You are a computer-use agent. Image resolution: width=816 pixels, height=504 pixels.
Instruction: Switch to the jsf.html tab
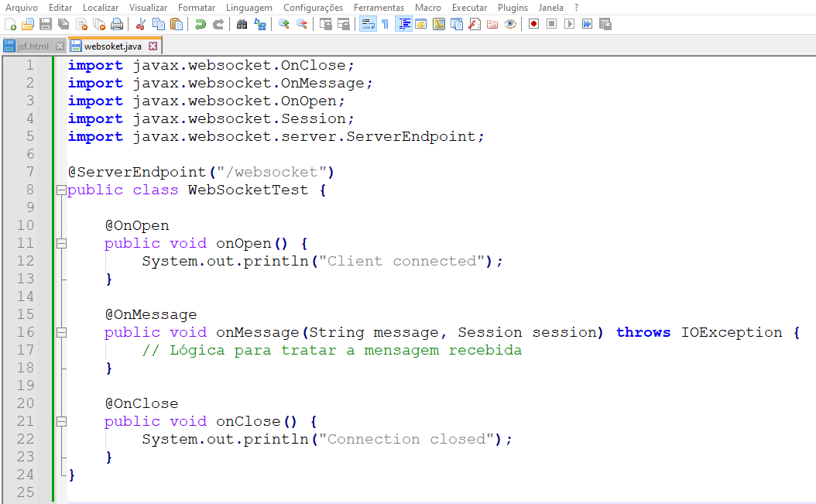pos(33,46)
